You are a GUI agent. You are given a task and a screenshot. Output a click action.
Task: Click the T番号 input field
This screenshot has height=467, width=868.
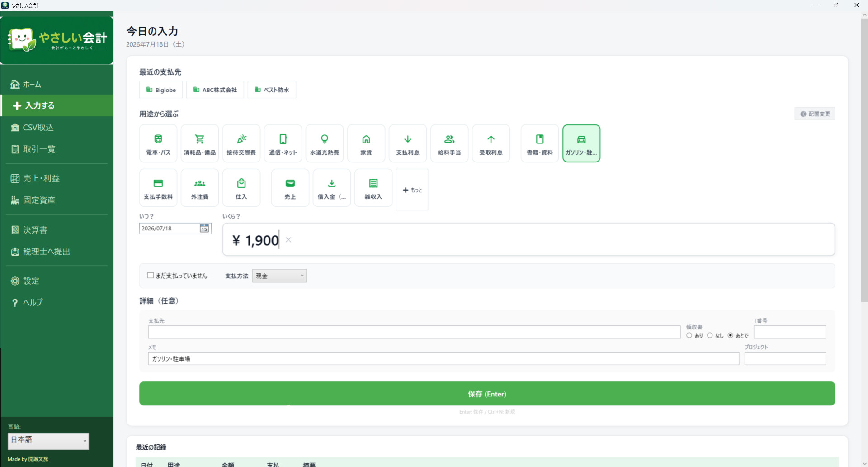point(790,332)
